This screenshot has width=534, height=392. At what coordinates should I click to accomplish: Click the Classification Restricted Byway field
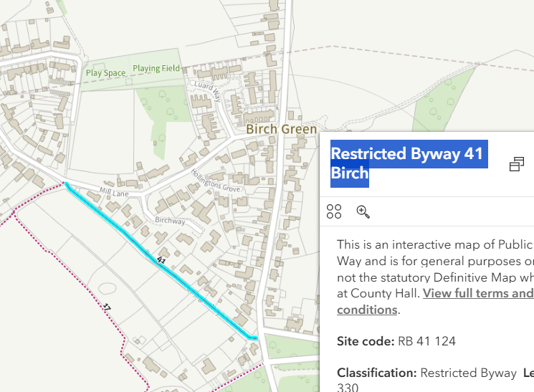426,373
